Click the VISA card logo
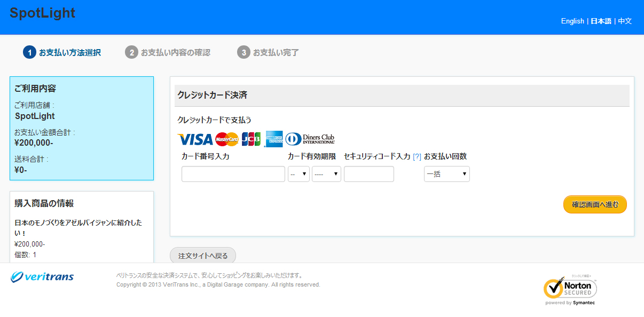 pos(195,139)
